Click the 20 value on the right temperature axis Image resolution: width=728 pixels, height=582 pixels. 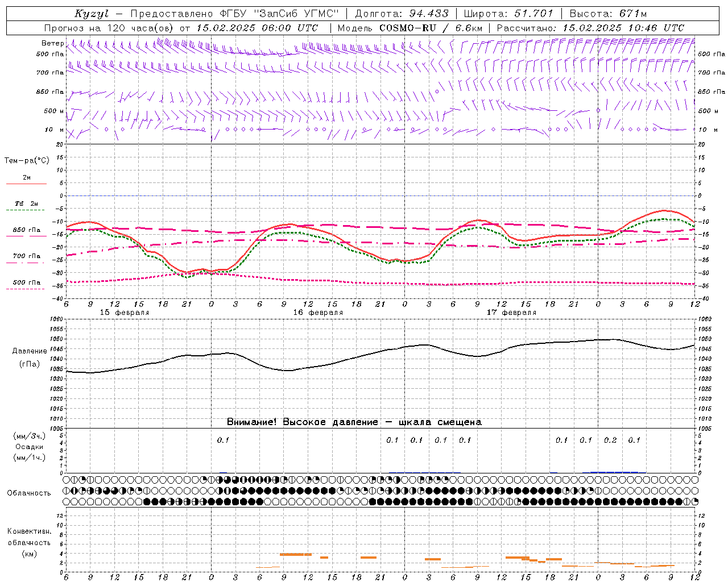point(701,144)
